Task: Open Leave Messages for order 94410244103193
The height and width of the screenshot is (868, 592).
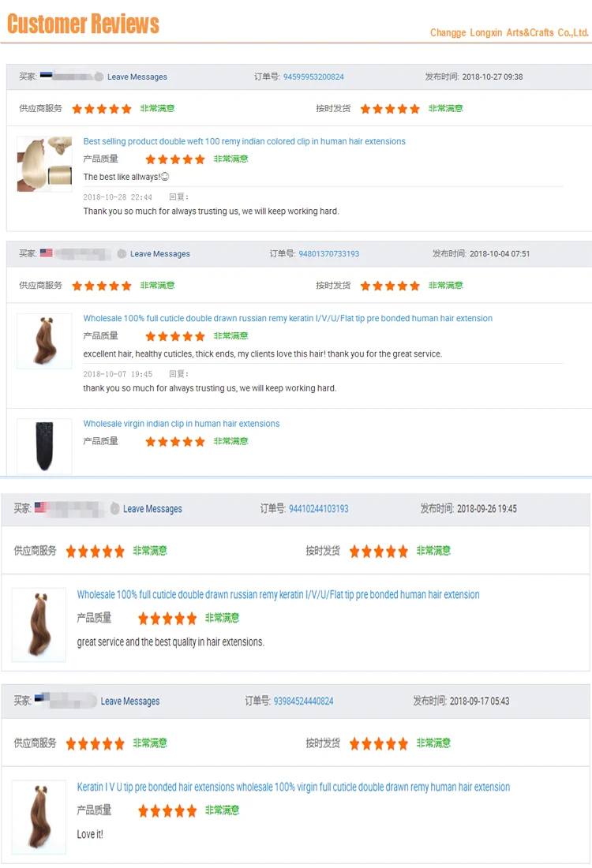Action: point(152,509)
